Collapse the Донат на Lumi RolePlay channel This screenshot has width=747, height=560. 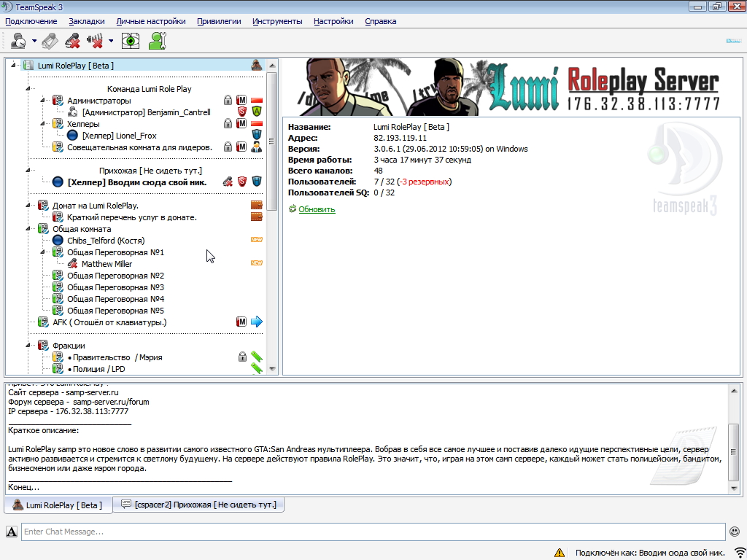[28, 205]
